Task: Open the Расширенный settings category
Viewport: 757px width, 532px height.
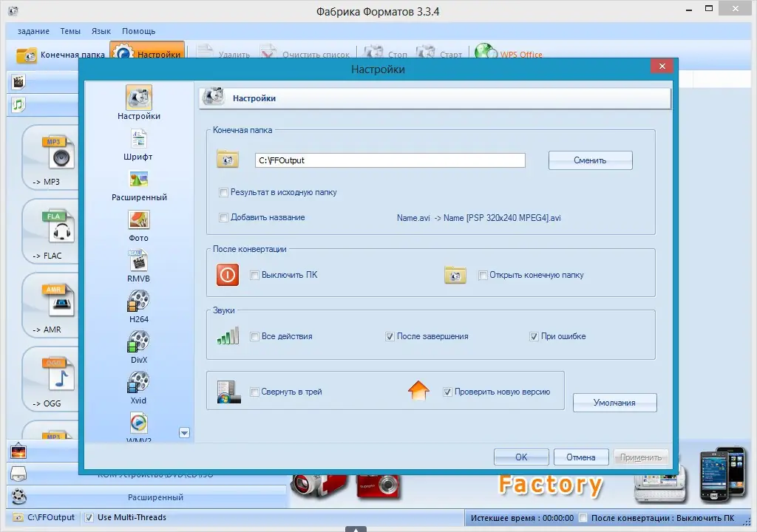Action: point(139,186)
